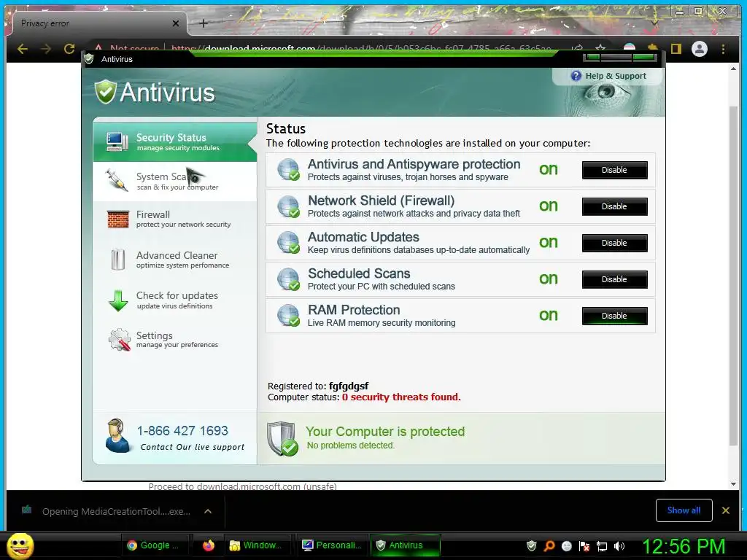The width and height of the screenshot is (747, 560).
Task: Click the Scheduled Scans globe icon
Action: tap(288, 279)
